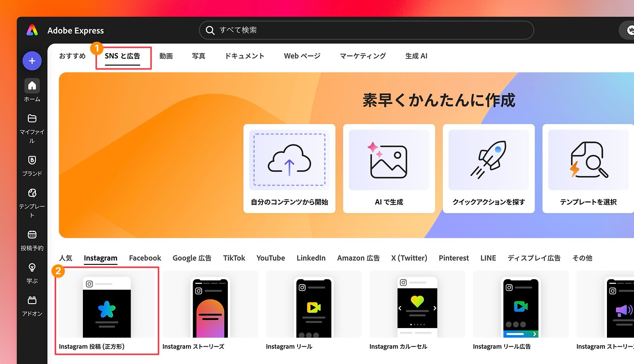
Task: Open My Files folder icon
Action: pos(32,119)
